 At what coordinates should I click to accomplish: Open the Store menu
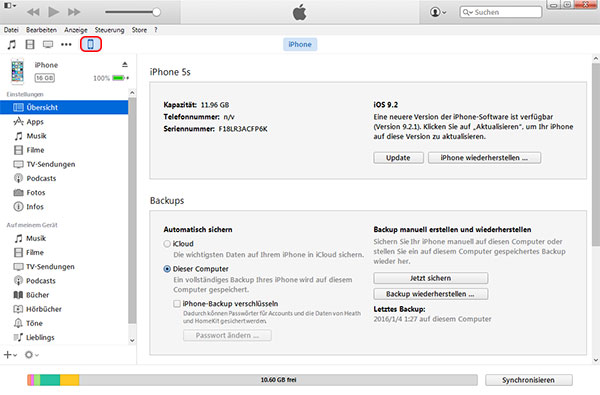(x=139, y=30)
